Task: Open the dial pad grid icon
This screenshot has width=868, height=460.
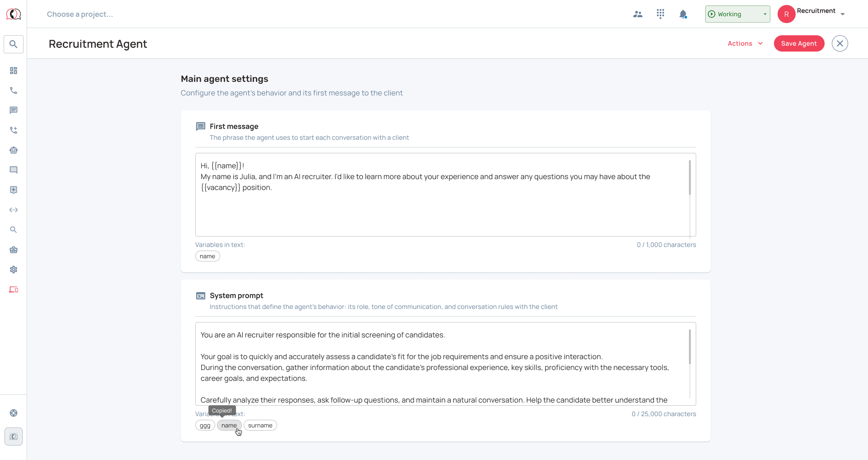Action: 660,14
